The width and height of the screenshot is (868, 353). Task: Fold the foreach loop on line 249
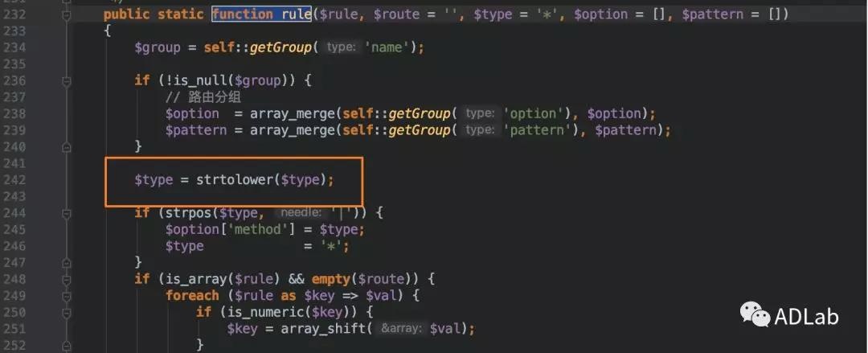(x=67, y=295)
